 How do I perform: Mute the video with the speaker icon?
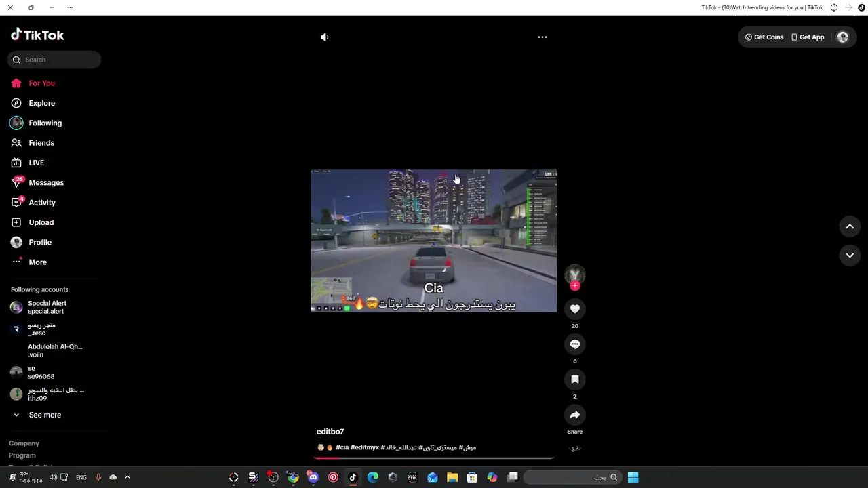pyautogui.click(x=325, y=37)
